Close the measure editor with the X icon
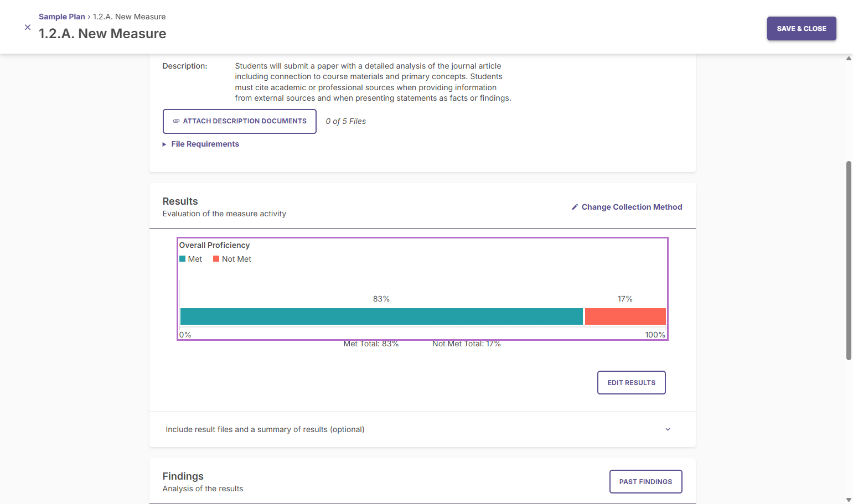The width and height of the screenshot is (853, 504). [28, 27]
